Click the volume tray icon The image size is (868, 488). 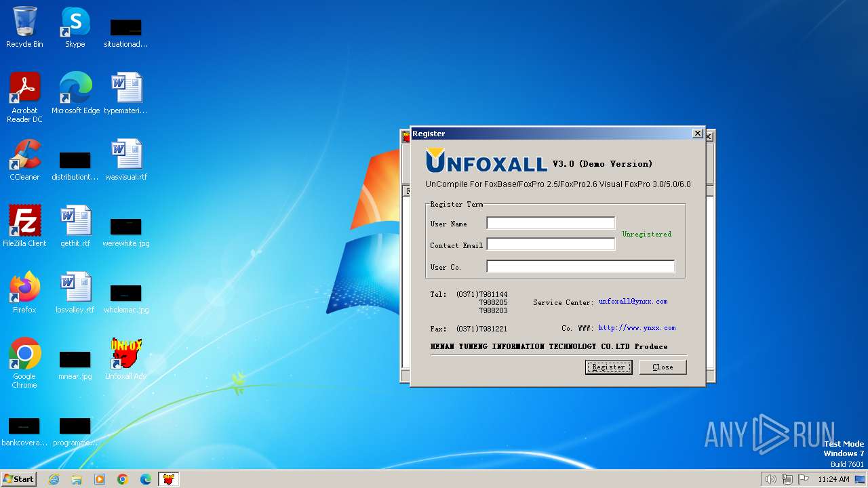[x=770, y=479]
